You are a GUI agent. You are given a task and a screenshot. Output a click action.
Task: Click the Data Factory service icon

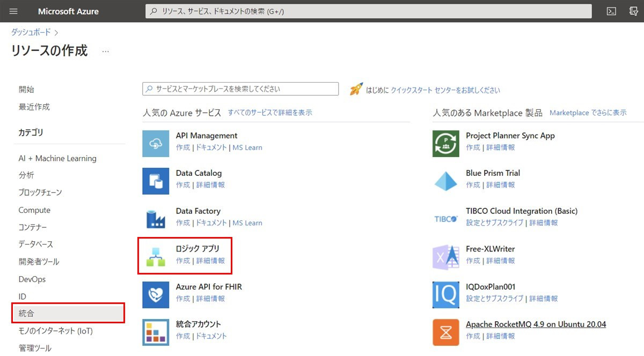click(x=156, y=219)
